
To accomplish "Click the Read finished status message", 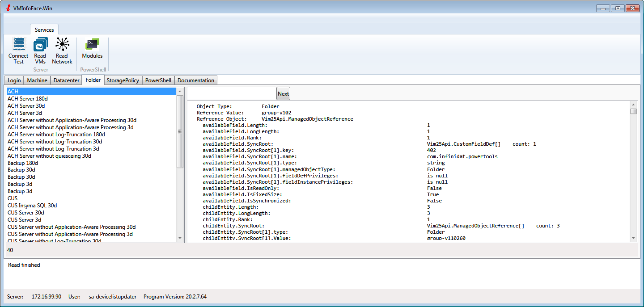I will [24, 265].
